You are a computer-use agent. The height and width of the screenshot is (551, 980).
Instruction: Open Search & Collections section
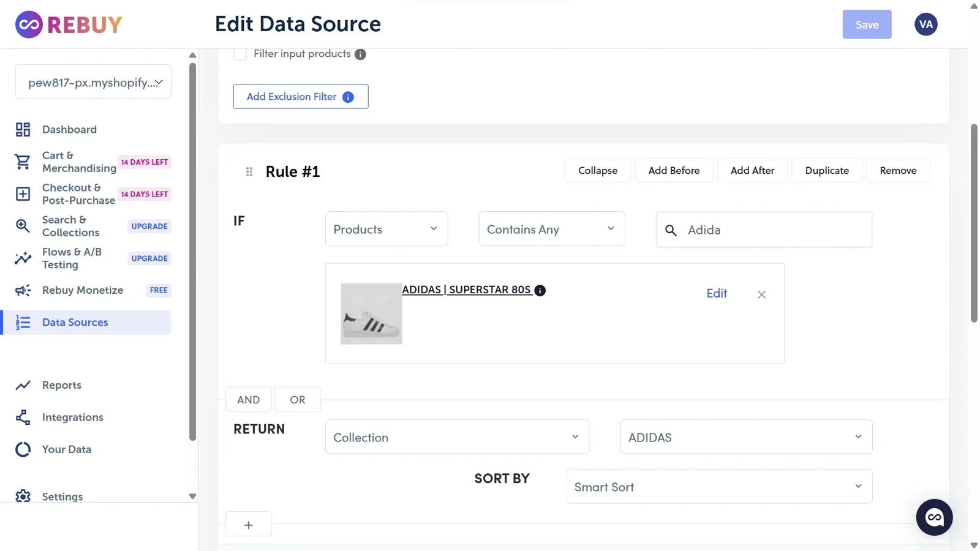click(70, 226)
